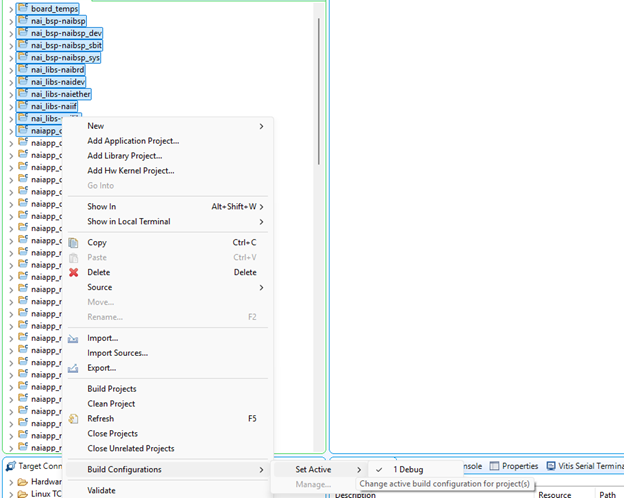Expand the nai_bsp-naibsp project tree node
The image size is (624, 498).
coord(10,21)
